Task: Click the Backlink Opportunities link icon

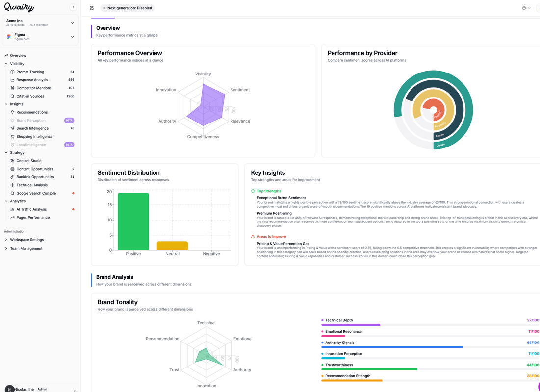Action: click(x=12, y=177)
